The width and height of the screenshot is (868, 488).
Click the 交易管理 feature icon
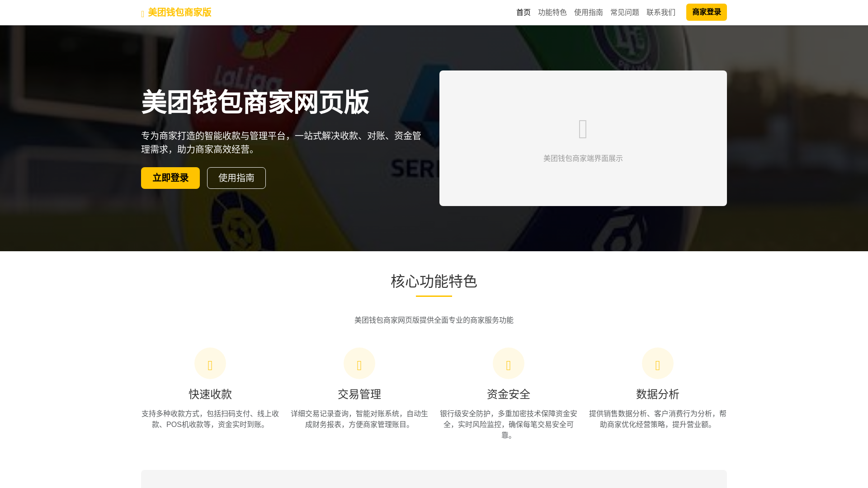point(359,363)
